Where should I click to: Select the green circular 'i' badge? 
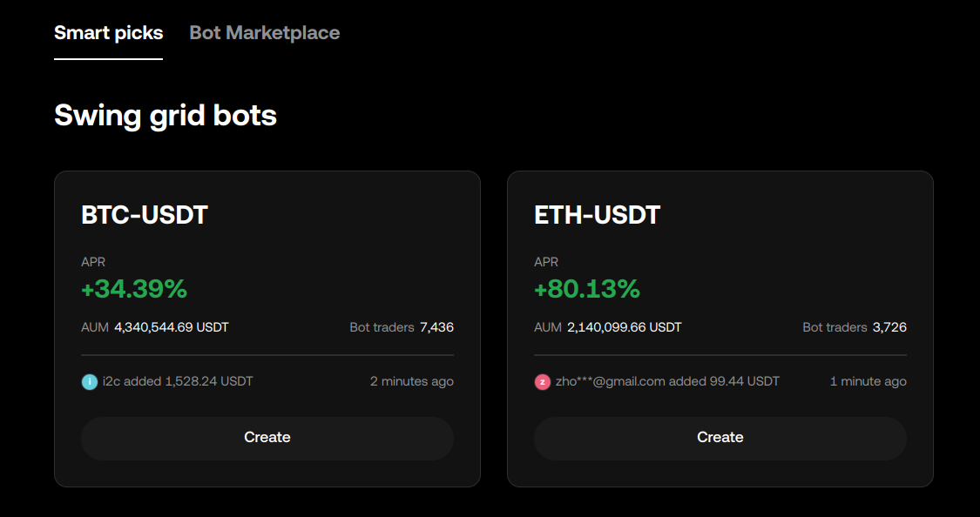[x=87, y=381]
